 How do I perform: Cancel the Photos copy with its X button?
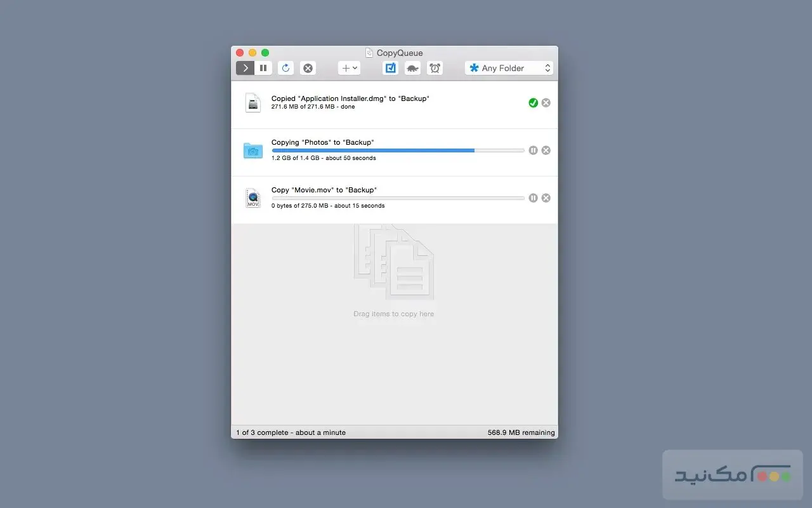tap(546, 150)
